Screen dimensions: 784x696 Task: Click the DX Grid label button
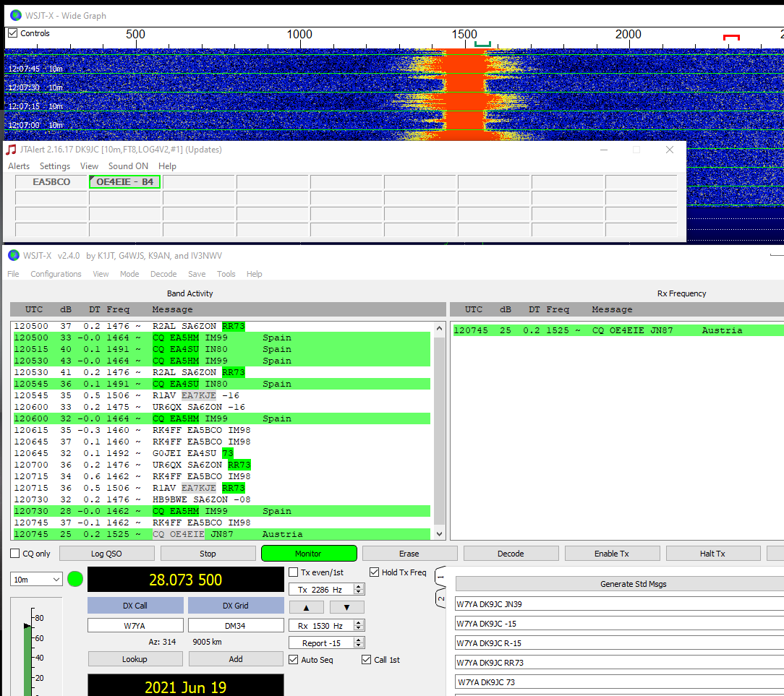click(236, 606)
